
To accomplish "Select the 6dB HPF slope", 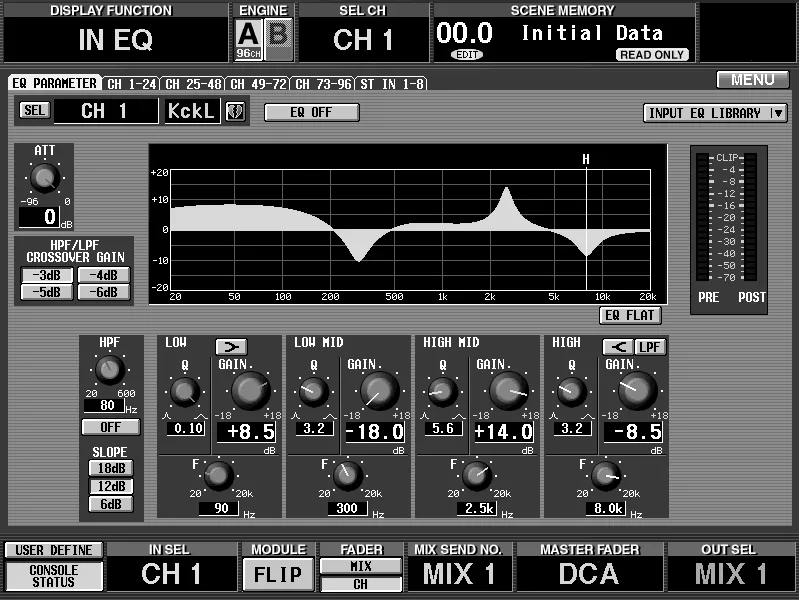I will pyautogui.click(x=111, y=504).
